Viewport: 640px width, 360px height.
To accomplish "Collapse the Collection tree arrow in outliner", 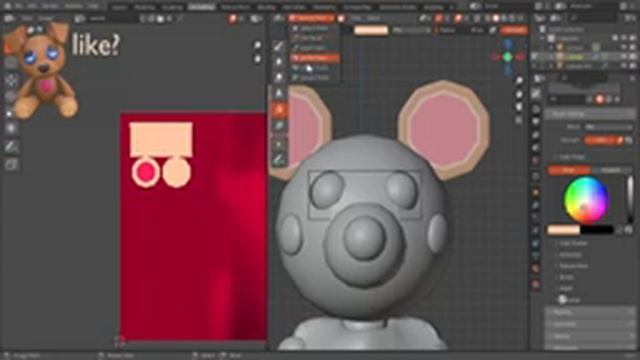I will pyautogui.click(x=542, y=38).
